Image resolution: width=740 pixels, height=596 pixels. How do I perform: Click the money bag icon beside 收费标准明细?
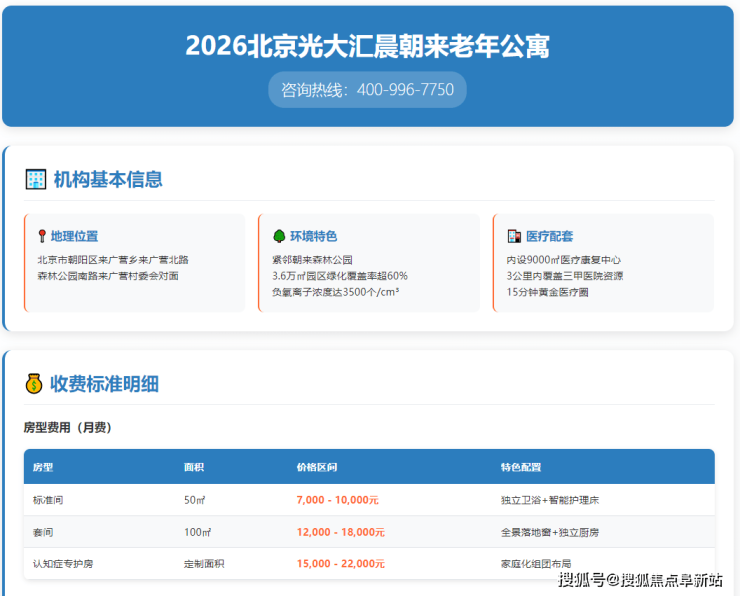pyautogui.click(x=34, y=384)
